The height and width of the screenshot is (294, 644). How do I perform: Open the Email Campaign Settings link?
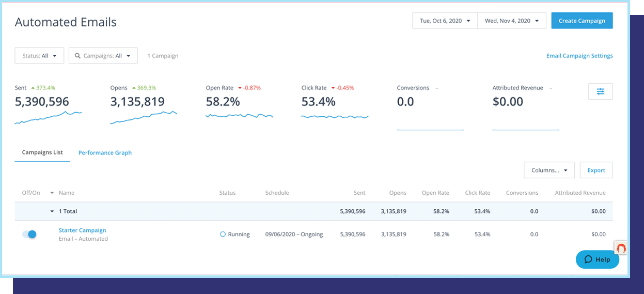(x=579, y=56)
